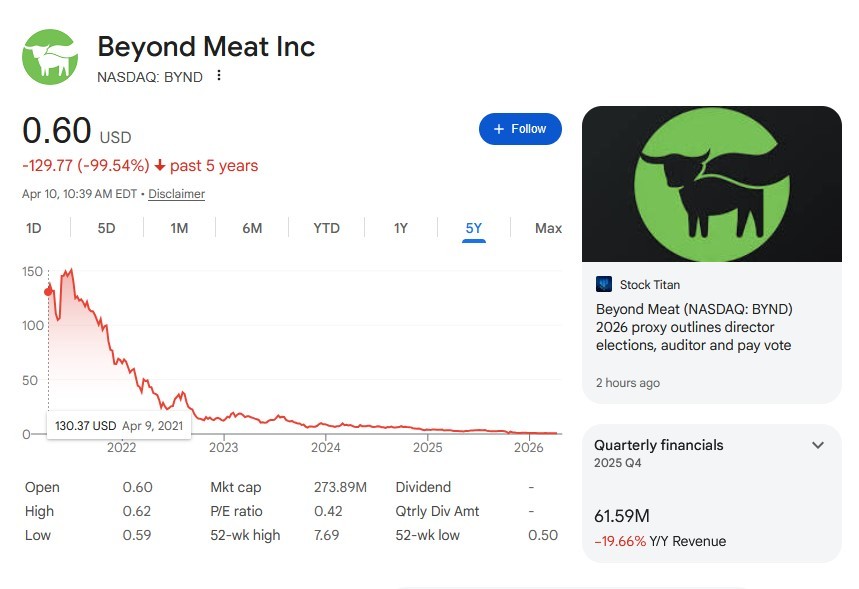Click the Beyond Meat bull logo icon

tap(49, 57)
